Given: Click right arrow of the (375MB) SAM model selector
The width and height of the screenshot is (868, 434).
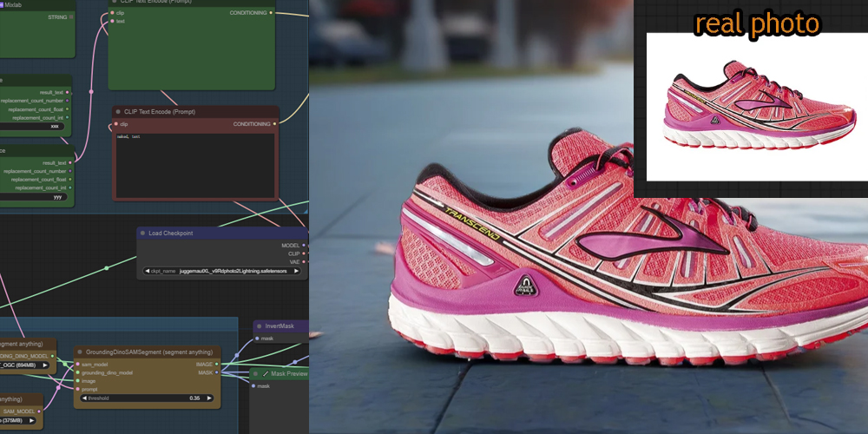Looking at the screenshot, I should click(x=33, y=420).
